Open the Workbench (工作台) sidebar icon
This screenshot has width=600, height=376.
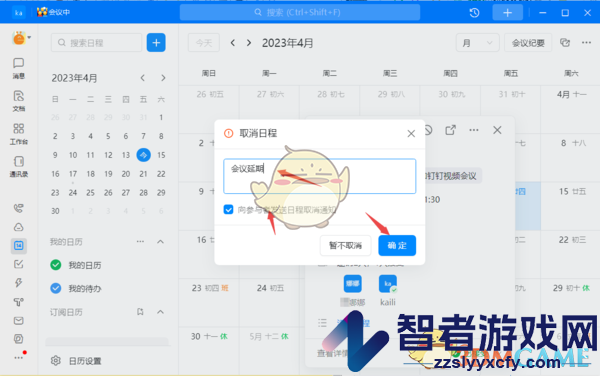(18, 133)
